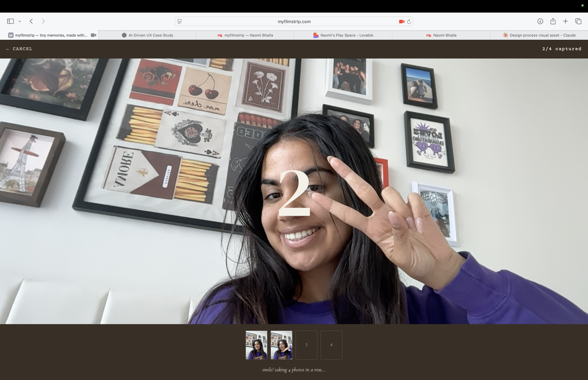Select the second captured photo thumbnail
Image resolution: width=588 pixels, height=380 pixels.
pos(281,345)
